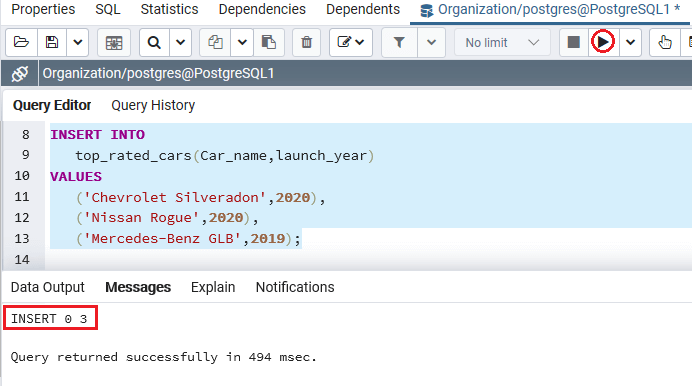Click the Filter funnel icon
Viewport: 692px width, 386px height.
[399, 42]
